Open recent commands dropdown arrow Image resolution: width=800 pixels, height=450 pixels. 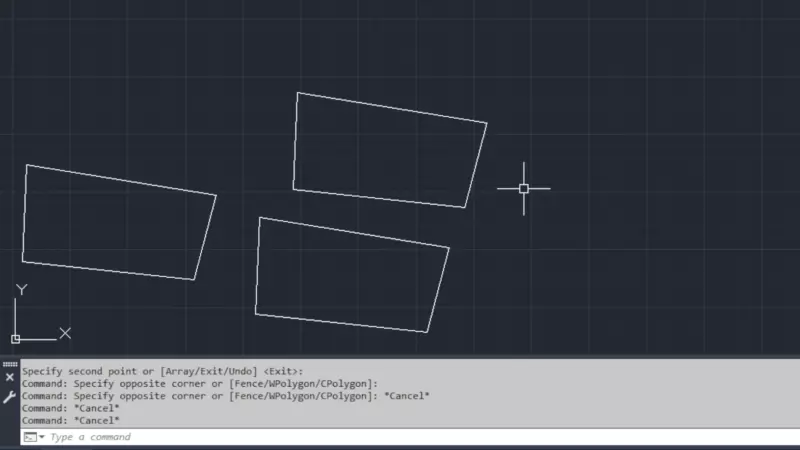click(x=42, y=437)
